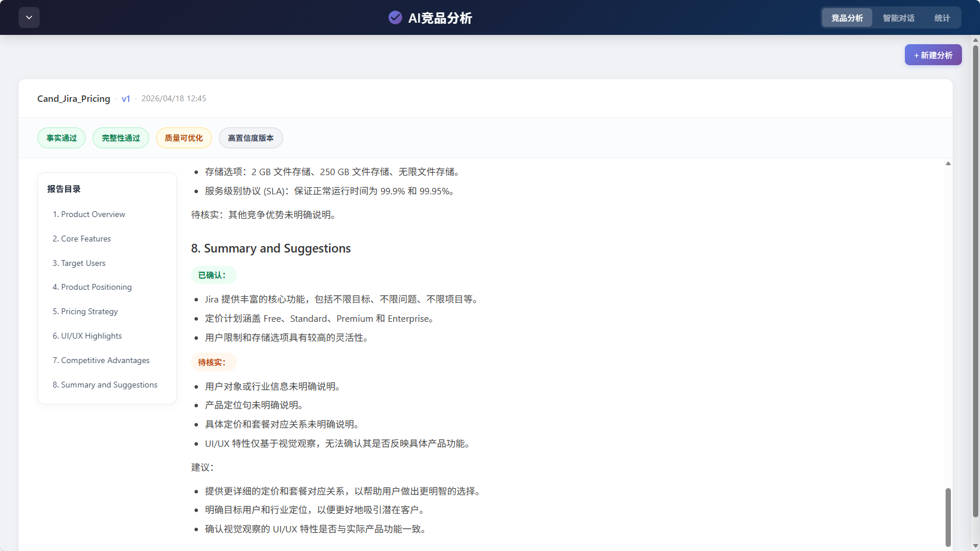Select the v1 version link
This screenshot has height=551, width=980.
tap(126, 99)
